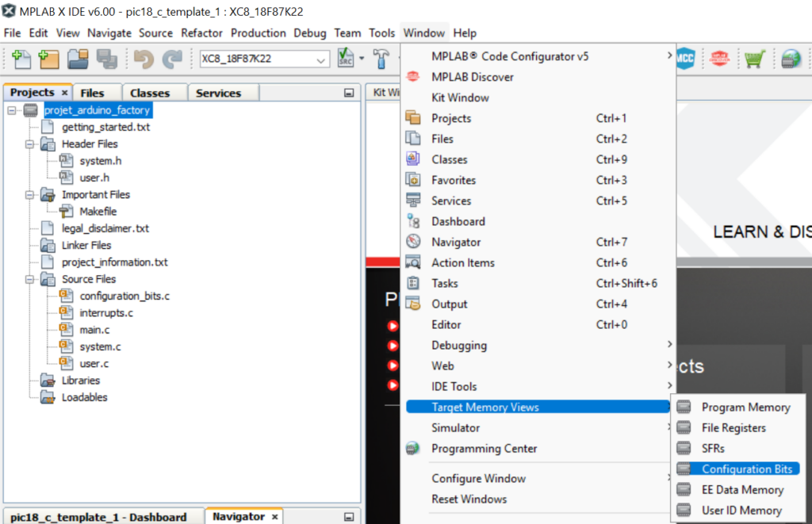Collapse the projet_arduino_factory project node
This screenshot has height=524, width=812.
[x=13, y=110]
